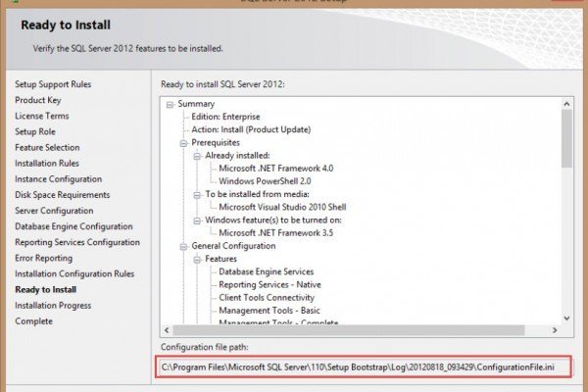The image size is (588, 392).
Task: Select Database Engine Services feature row
Action: click(x=267, y=271)
